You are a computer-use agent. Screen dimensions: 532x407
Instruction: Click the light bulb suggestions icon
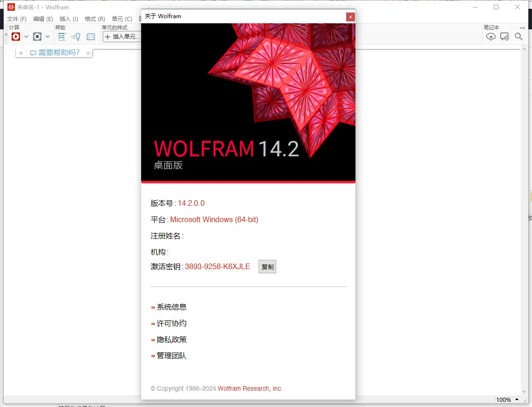click(x=76, y=37)
